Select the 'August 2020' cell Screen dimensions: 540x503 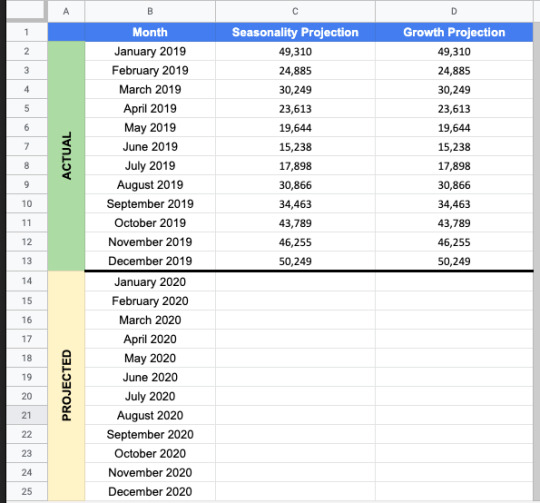pos(150,415)
